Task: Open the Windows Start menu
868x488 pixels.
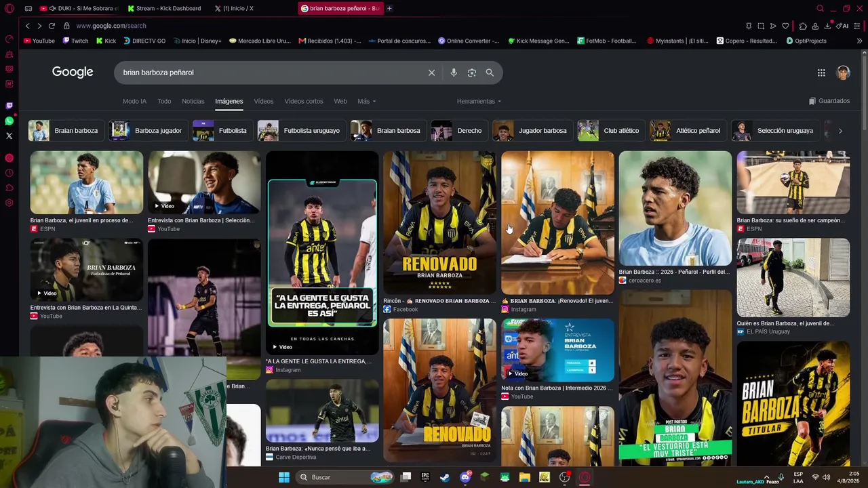Action: point(284,477)
